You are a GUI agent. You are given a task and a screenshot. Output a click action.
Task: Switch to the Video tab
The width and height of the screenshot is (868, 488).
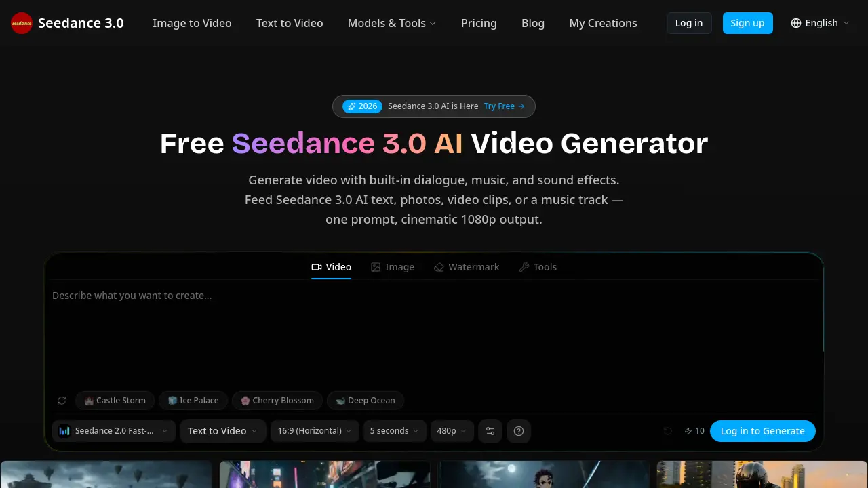[331, 267]
